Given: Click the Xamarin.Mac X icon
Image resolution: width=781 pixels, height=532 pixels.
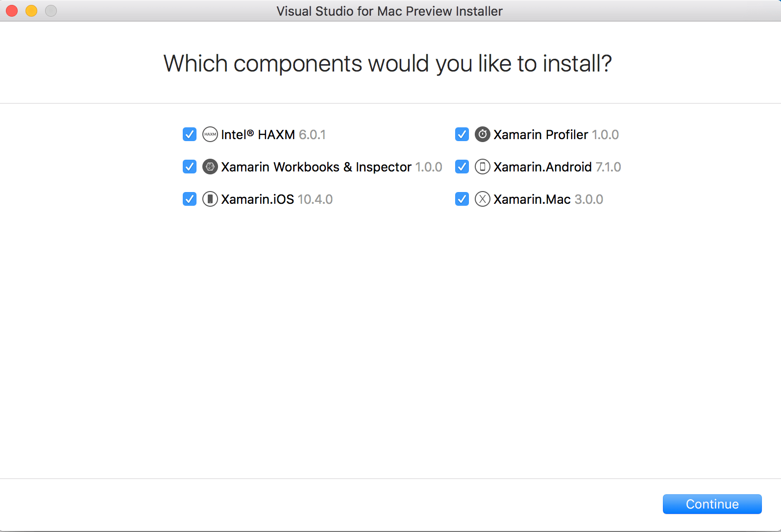Looking at the screenshot, I should (x=483, y=199).
